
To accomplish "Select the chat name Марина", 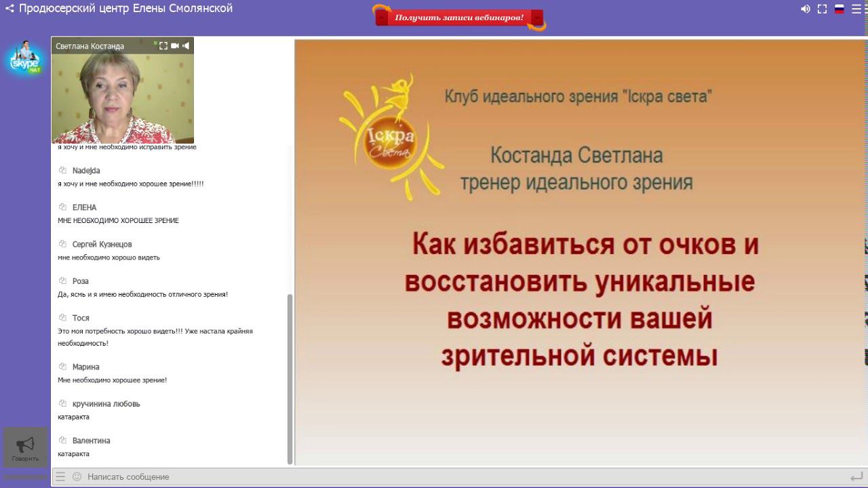I will [86, 367].
